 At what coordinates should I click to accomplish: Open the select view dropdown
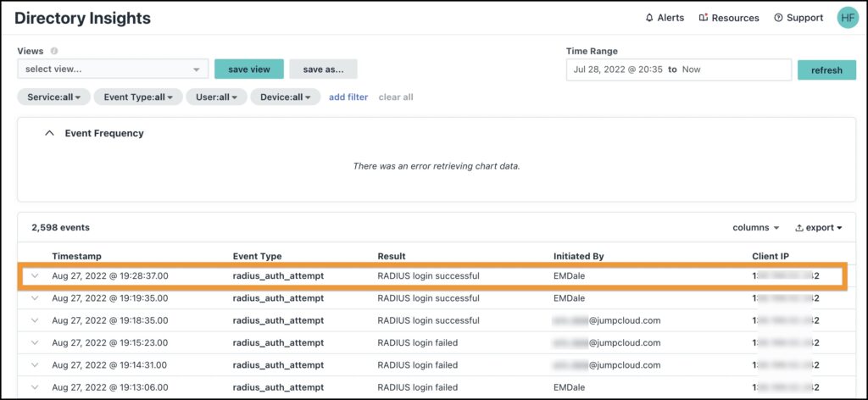(112, 69)
